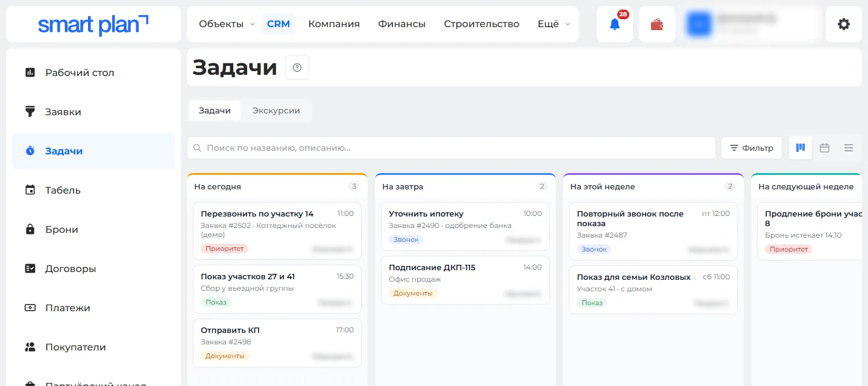Expand the Объекты dropdown chevron
Screen dimensions: 868x386
(253, 25)
